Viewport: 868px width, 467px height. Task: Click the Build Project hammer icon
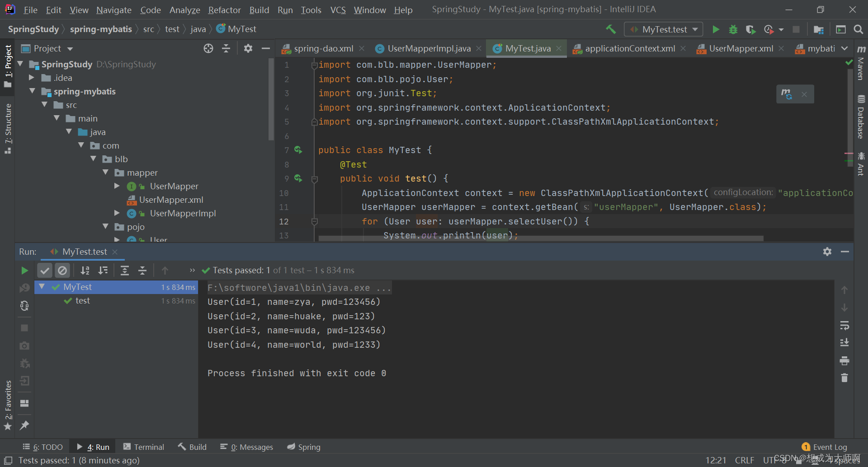611,29
